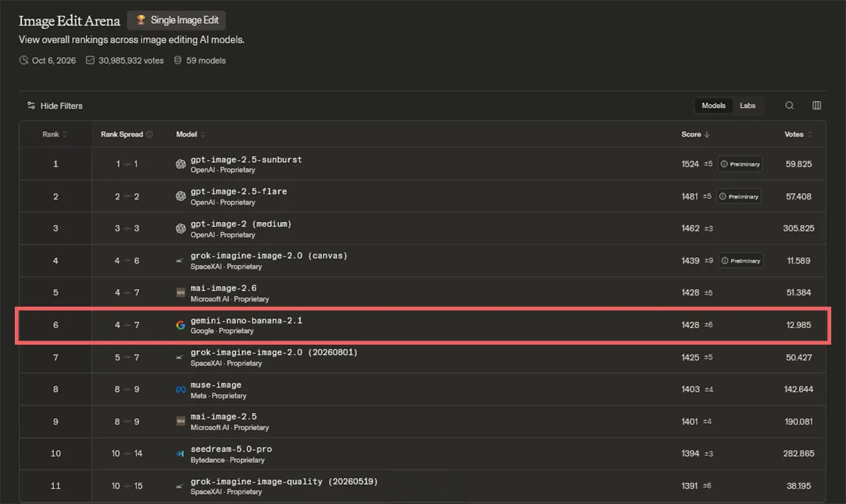Click the Bytedance logo beside seedream-5.0-pro
Image resolution: width=846 pixels, height=504 pixels.
tap(180, 454)
